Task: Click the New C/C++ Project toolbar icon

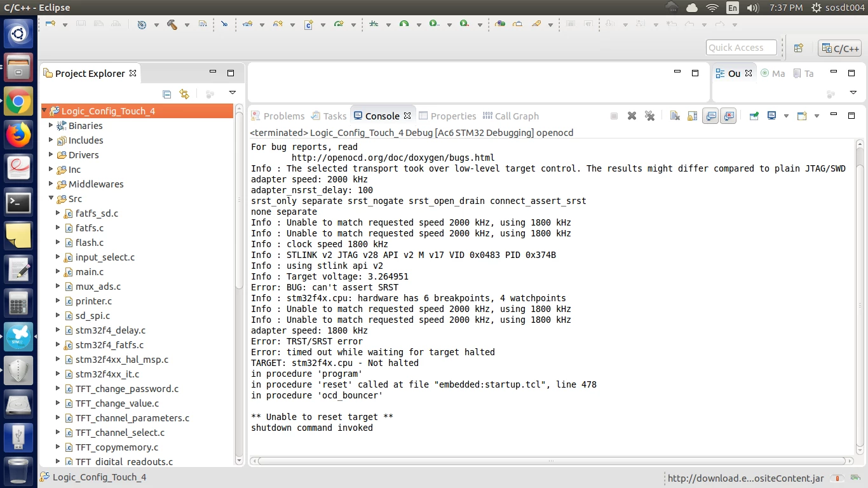Action: click(x=247, y=24)
